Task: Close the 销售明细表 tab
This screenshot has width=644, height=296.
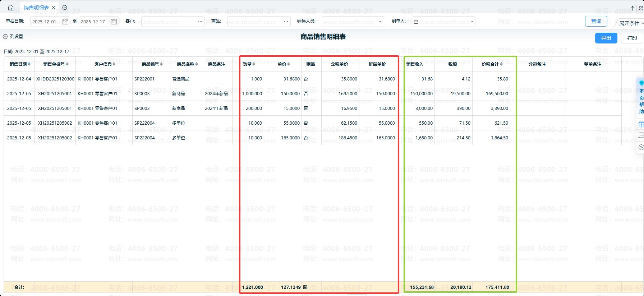Action: coord(54,8)
